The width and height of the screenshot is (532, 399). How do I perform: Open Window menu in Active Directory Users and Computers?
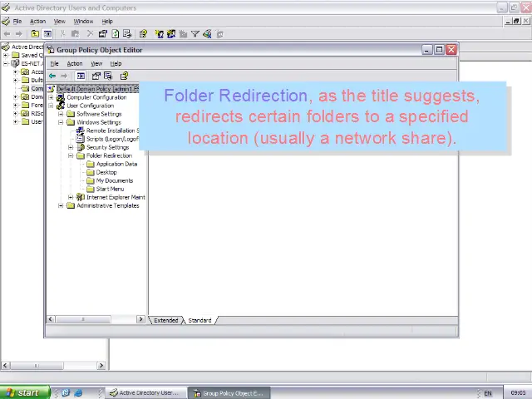tap(83, 22)
